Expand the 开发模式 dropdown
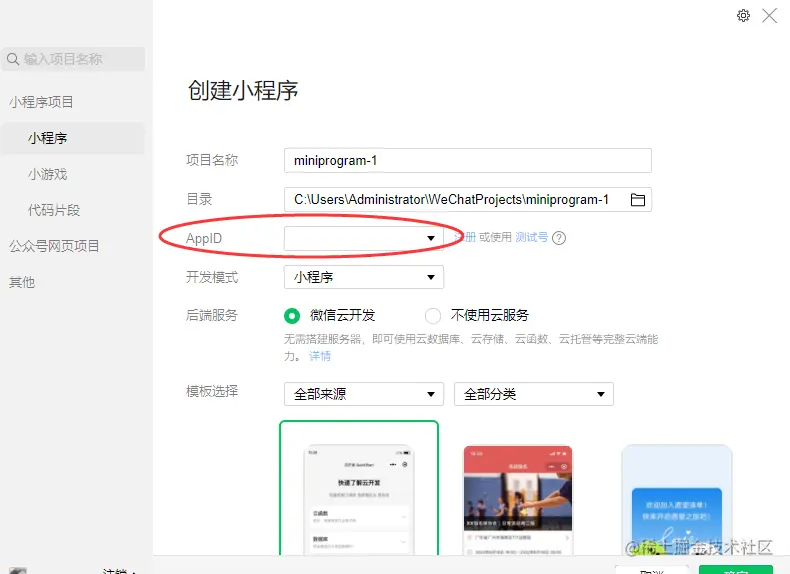This screenshot has width=790, height=574. 364,277
